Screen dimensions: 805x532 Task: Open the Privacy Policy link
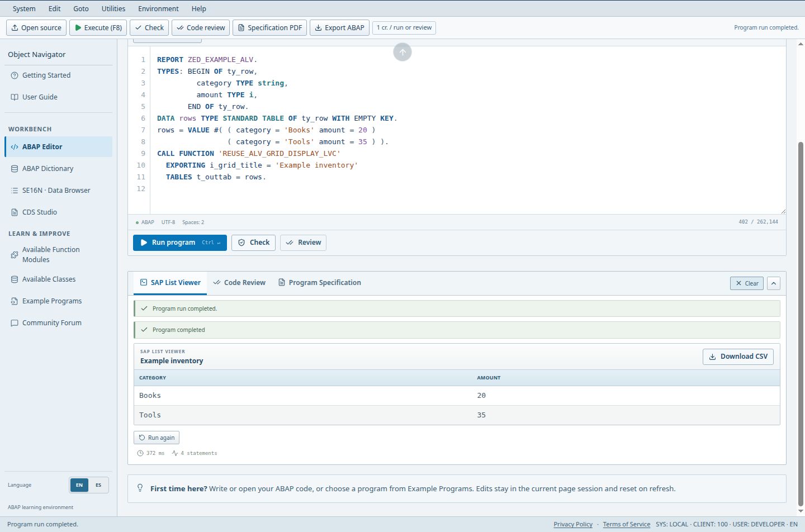pos(573,524)
